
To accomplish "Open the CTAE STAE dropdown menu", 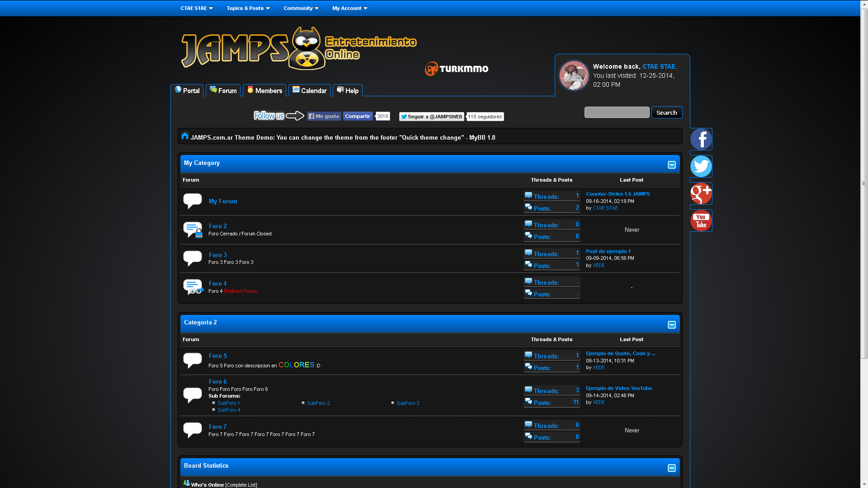I will 197,8.
